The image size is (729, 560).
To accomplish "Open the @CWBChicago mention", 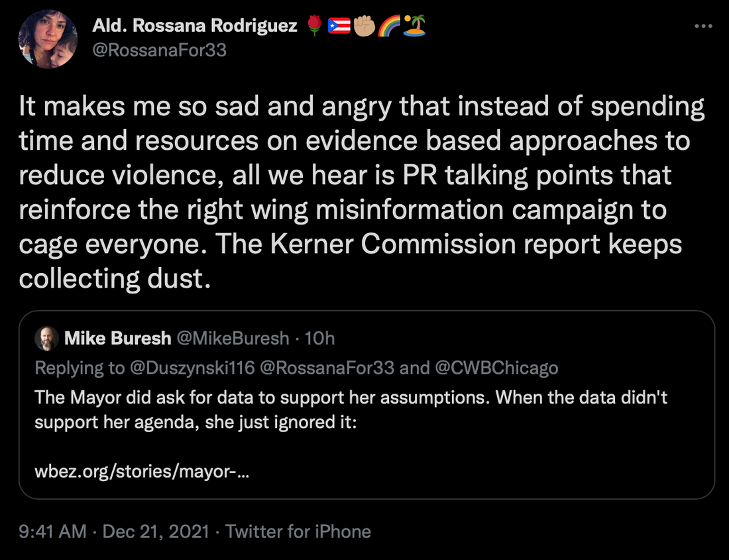I will coord(496,367).
